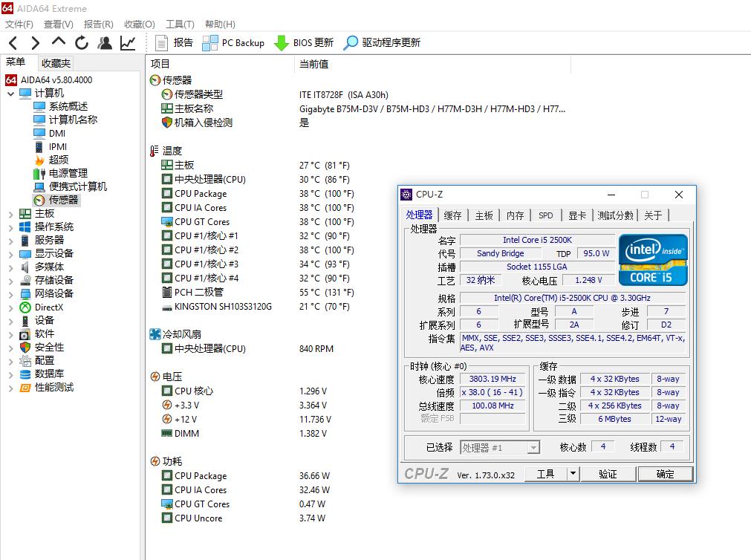The height and width of the screenshot is (560, 751).
Task: Open the 处理器 #1 selection dropdown
Action: coord(533,446)
